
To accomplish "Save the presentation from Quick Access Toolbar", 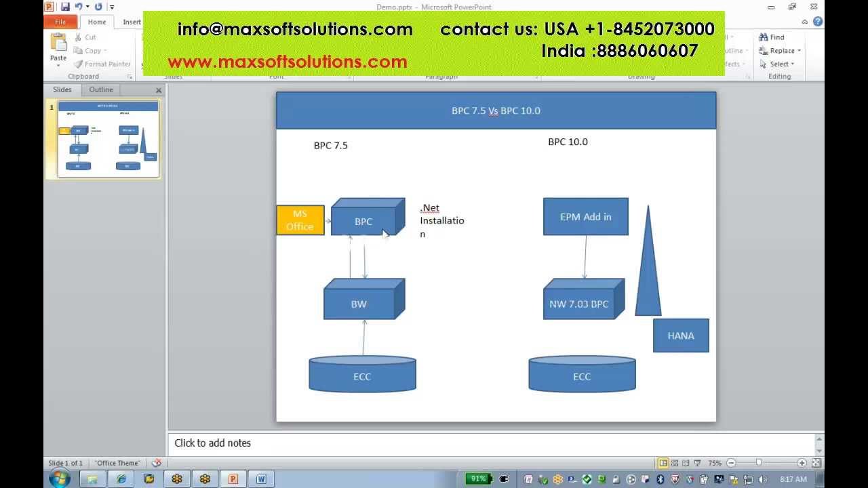I will click(x=65, y=7).
